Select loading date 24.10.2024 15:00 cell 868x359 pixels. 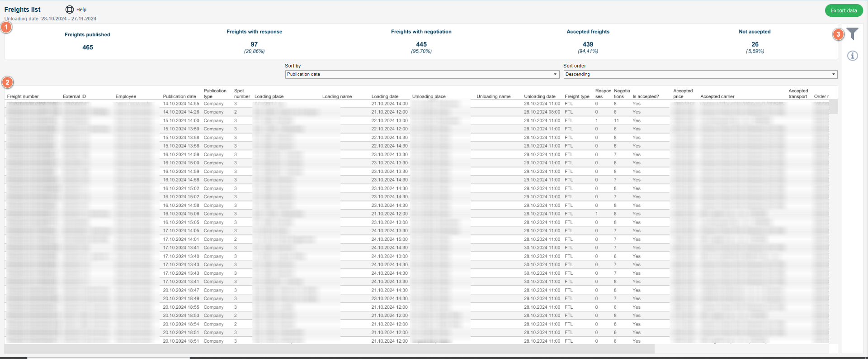pos(390,239)
